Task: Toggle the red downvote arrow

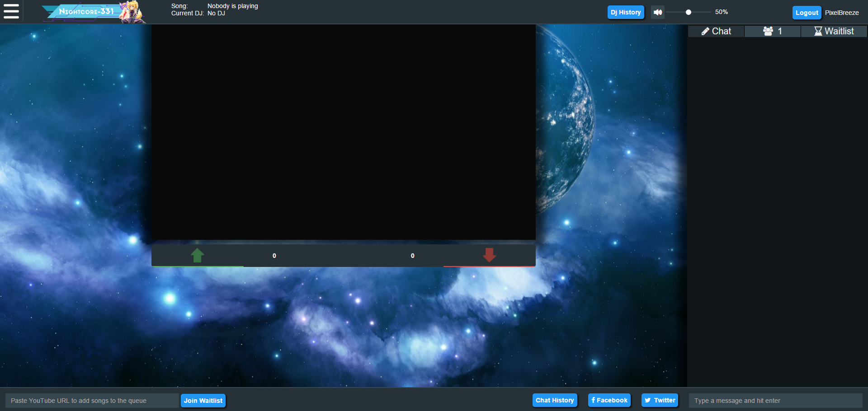Action: click(489, 255)
